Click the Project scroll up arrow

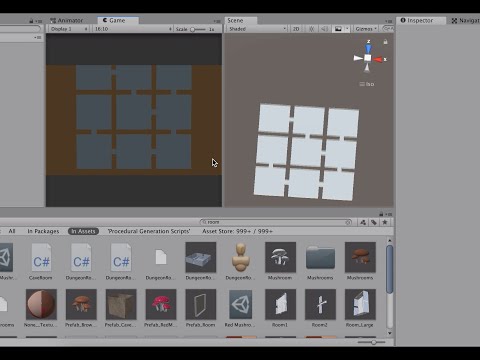point(389,240)
